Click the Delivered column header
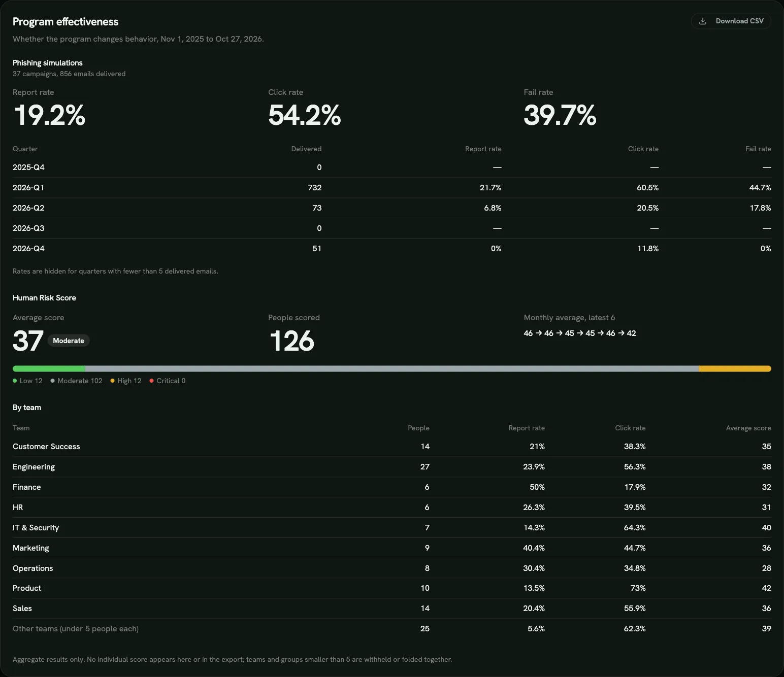784x677 pixels. tap(306, 149)
